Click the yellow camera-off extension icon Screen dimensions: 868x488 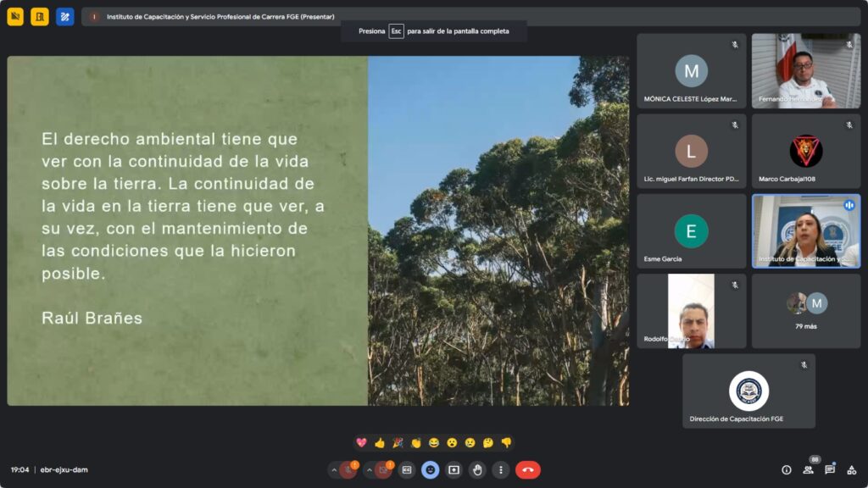pos(15,16)
